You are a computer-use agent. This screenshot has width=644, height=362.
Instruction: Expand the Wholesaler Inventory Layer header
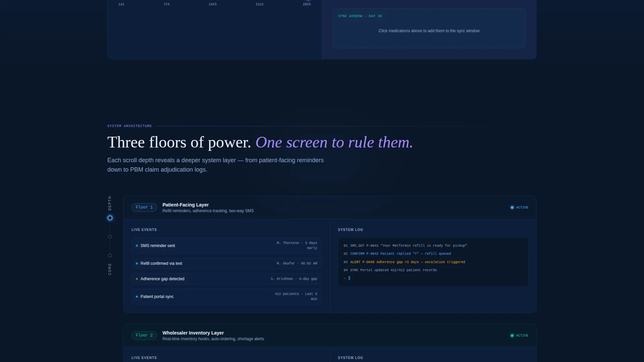click(x=330, y=336)
